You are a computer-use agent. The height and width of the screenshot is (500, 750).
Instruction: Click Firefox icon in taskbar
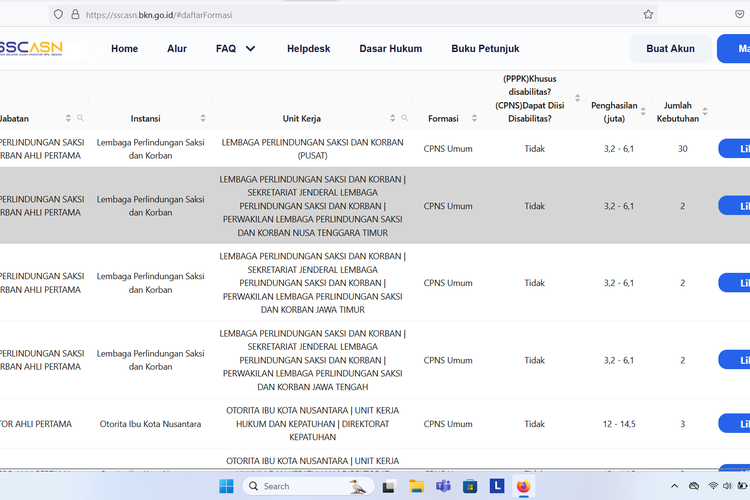click(523, 486)
